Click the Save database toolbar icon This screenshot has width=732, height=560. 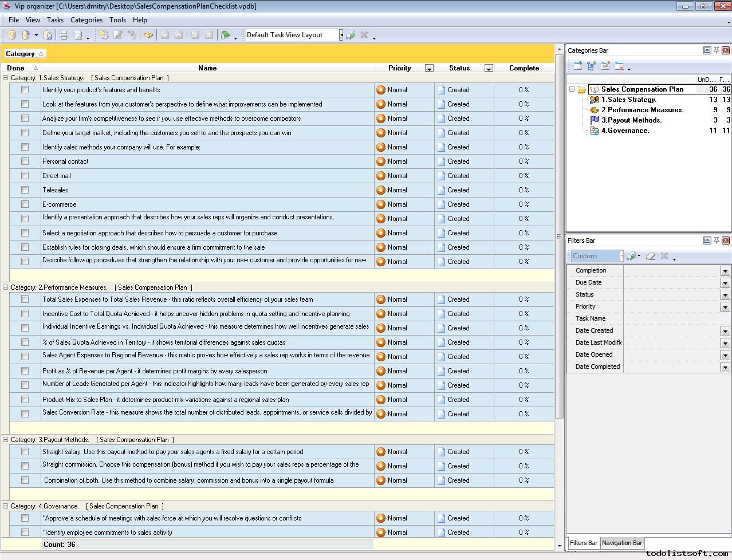coord(48,36)
